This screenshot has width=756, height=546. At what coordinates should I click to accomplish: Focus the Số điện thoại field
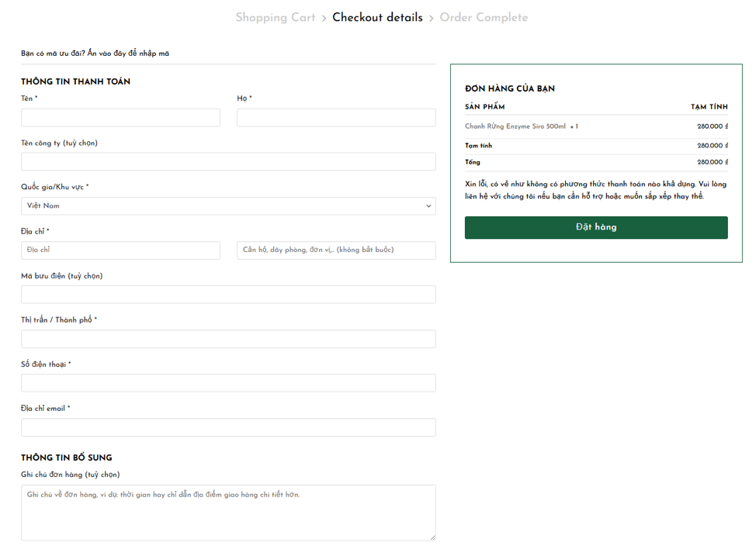[228, 383]
